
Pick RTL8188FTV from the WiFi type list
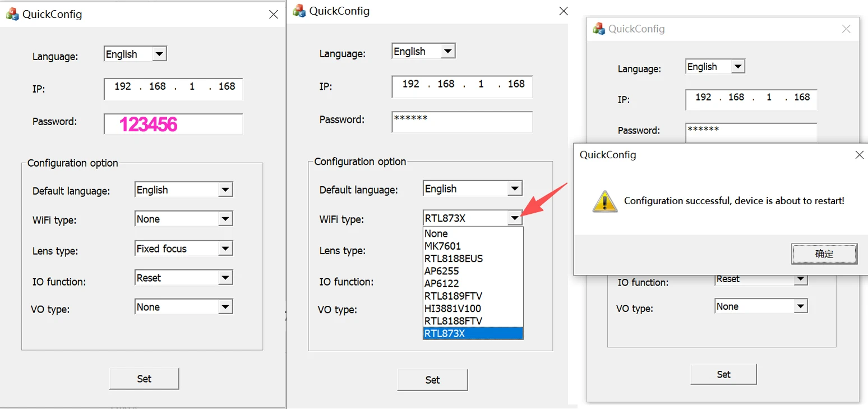453,321
